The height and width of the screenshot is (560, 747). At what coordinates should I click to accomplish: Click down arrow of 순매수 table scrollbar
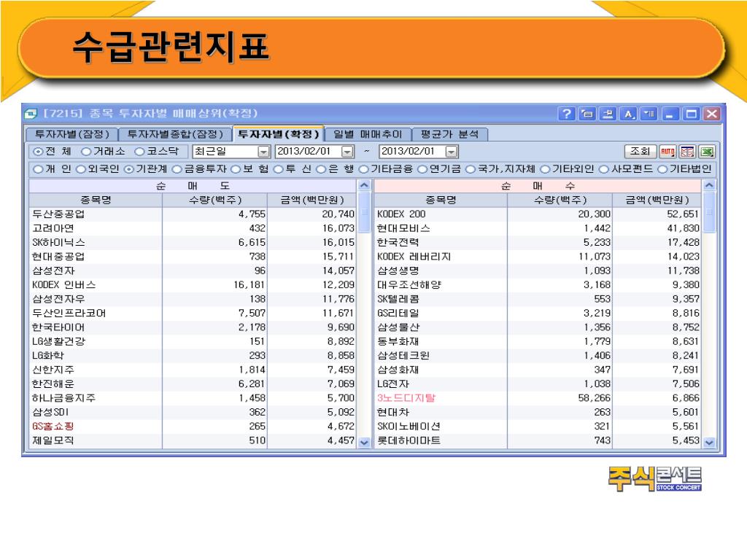[709, 443]
